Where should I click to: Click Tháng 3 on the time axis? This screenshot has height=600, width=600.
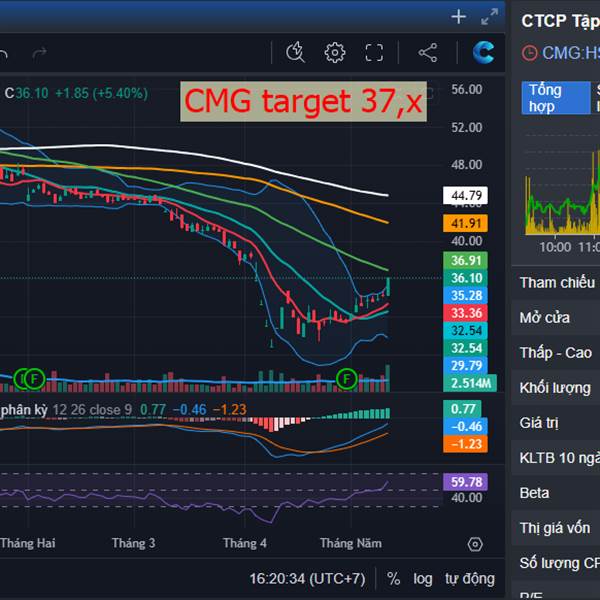[x=134, y=543]
